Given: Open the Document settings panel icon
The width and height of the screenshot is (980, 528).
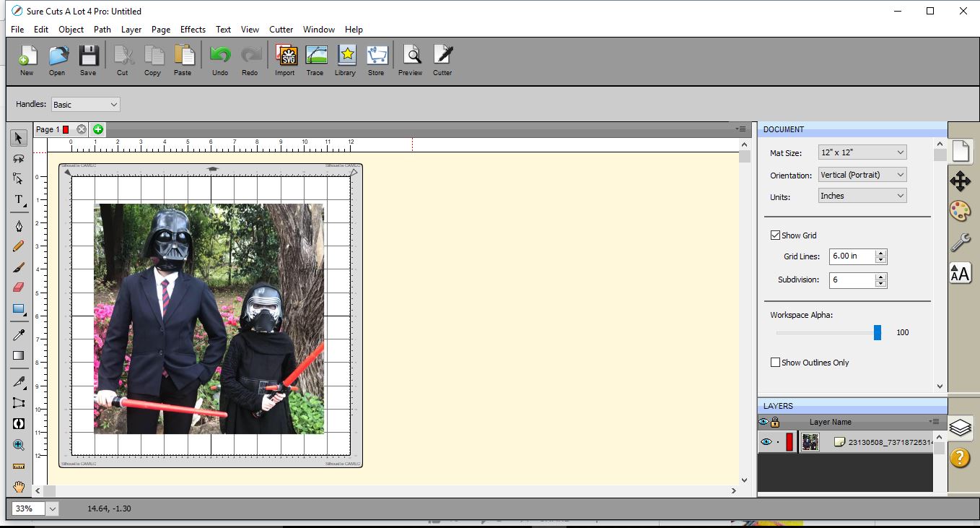Looking at the screenshot, I should click(960, 151).
